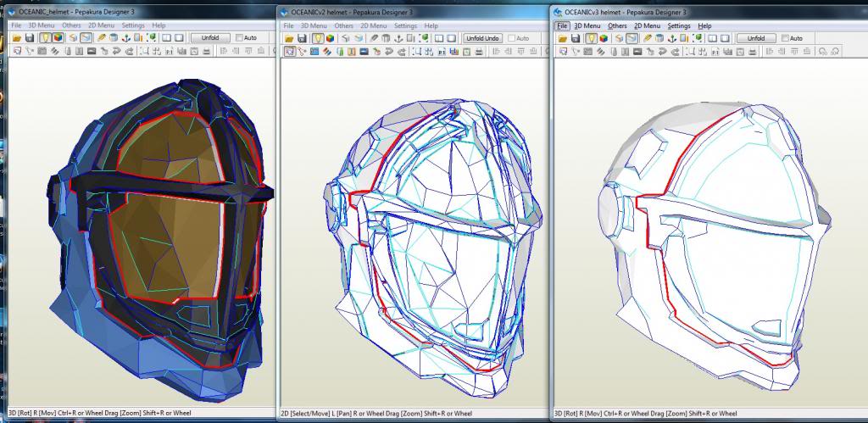868x423 pixels.
Task: Open the Settings dropdown in OCEANICv3 window
Action: click(679, 26)
